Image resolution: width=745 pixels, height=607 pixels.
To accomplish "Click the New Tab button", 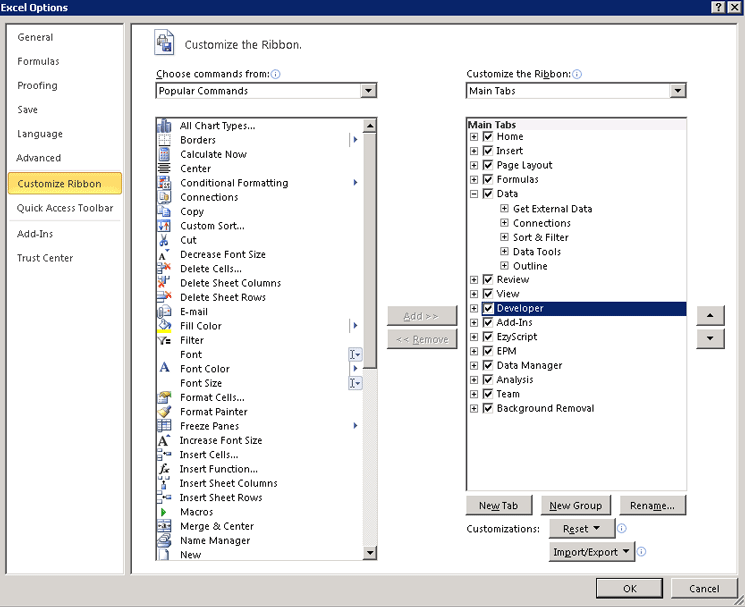I will coord(498,506).
